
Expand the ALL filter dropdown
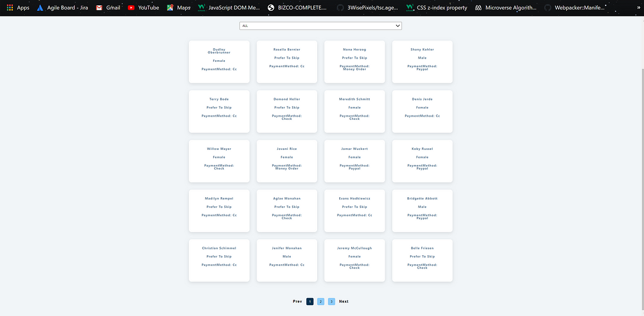[320, 26]
